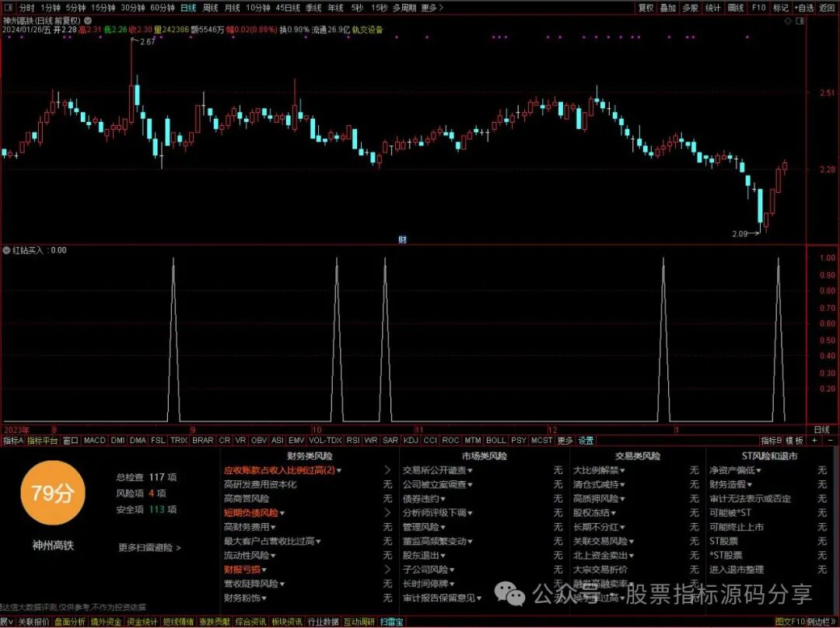The width and height of the screenshot is (840, 628).
Task: Open the 画线 drawing tool
Action: pyautogui.click(x=736, y=8)
